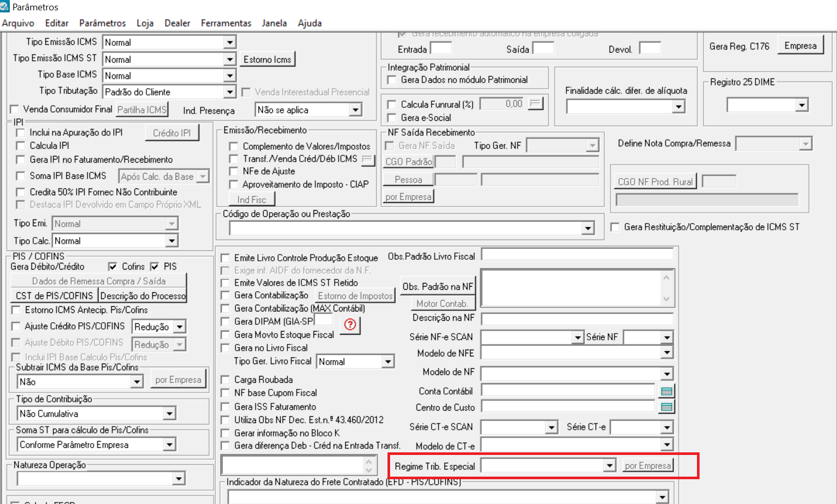837x504 pixels.
Task: Enable Venda Consumidor Final checkbox
Action: click(14, 109)
